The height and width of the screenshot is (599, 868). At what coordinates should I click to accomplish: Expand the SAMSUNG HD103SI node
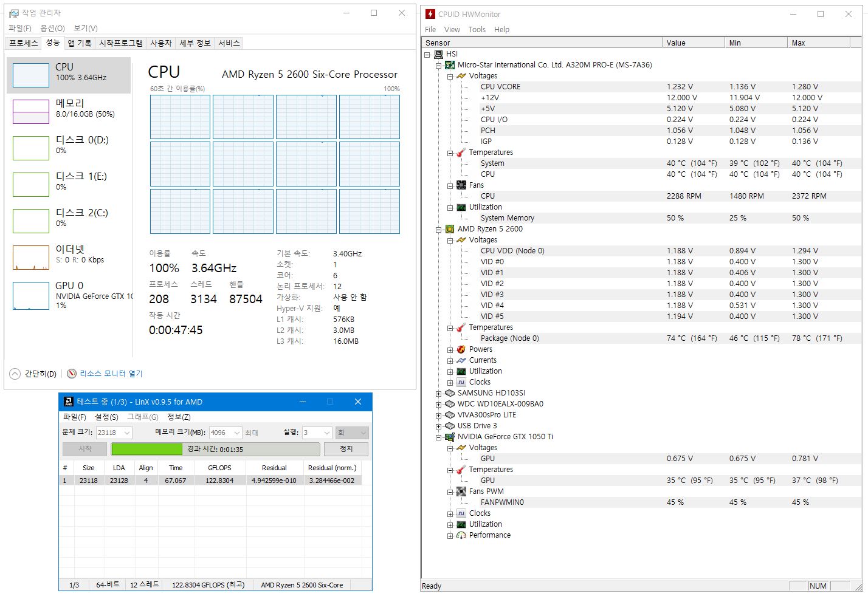click(438, 393)
